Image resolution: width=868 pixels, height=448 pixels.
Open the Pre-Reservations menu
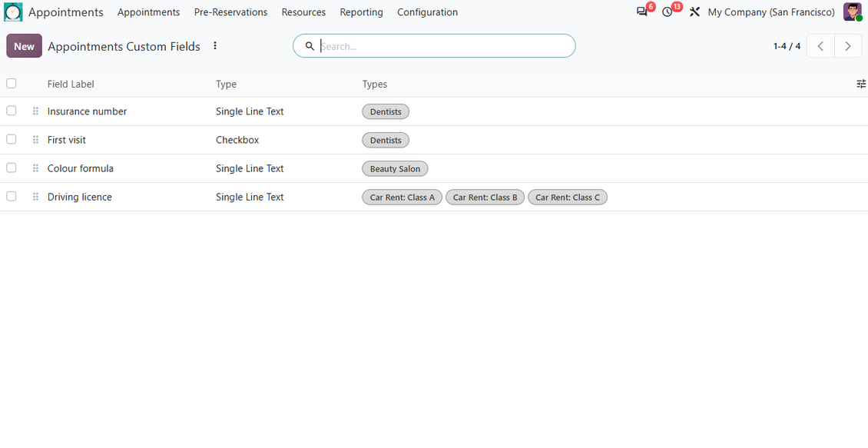pos(230,12)
